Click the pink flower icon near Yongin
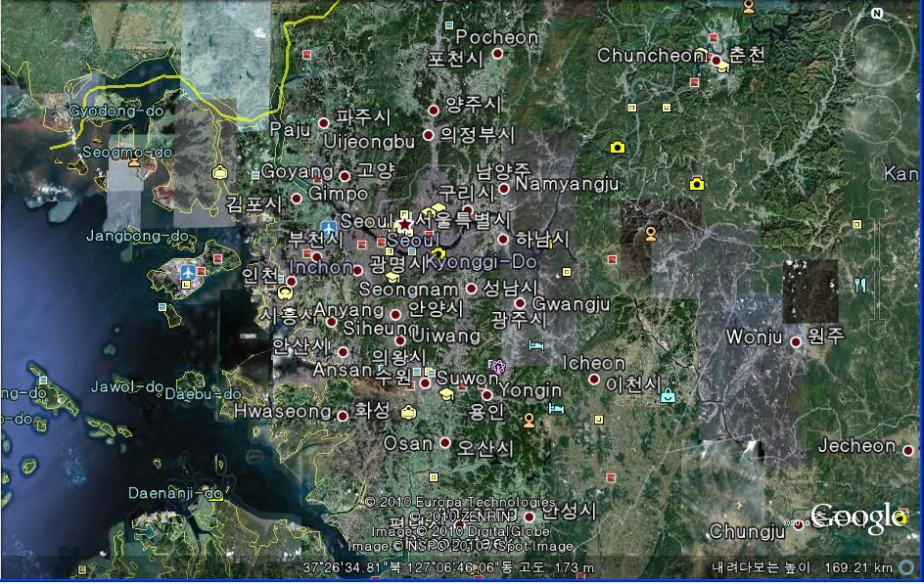Image resolution: width=924 pixels, height=584 pixels. (498, 367)
